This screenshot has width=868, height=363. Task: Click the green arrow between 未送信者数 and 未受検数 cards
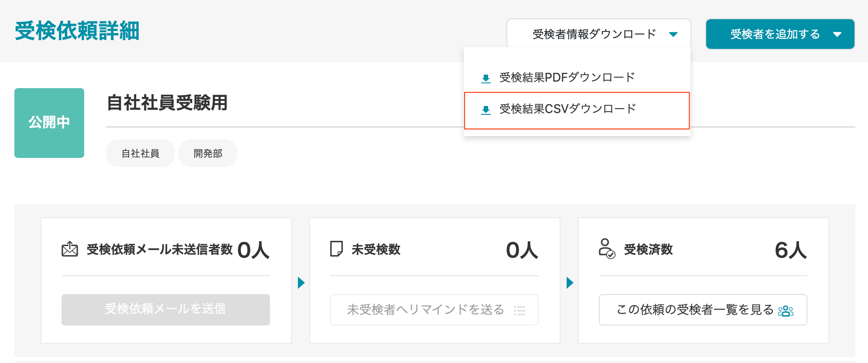point(300,283)
